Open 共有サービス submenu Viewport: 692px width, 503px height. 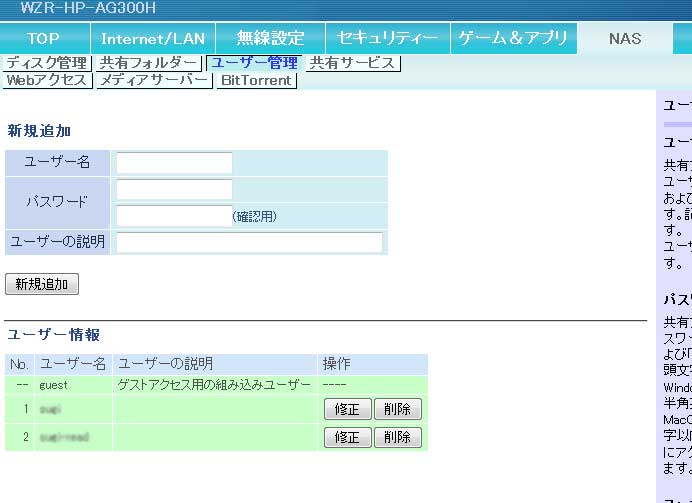pyautogui.click(x=353, y=63)
